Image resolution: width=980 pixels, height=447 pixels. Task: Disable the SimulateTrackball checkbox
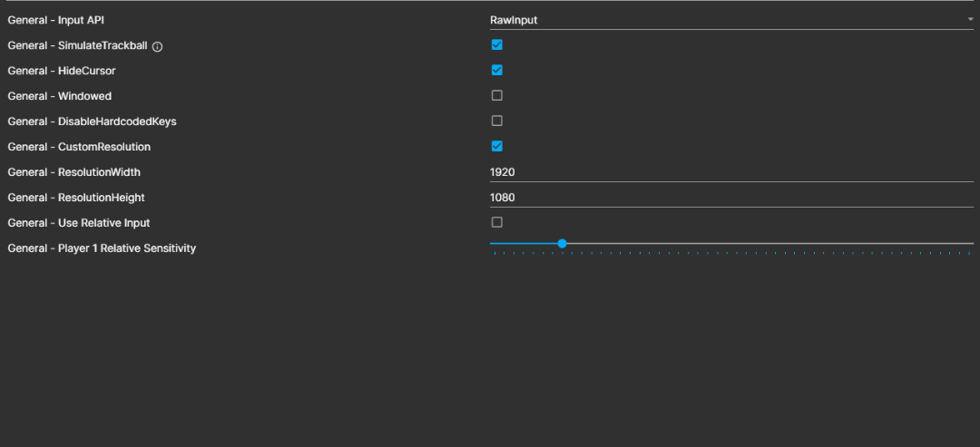pyautogui.click(x=496, y=44)
